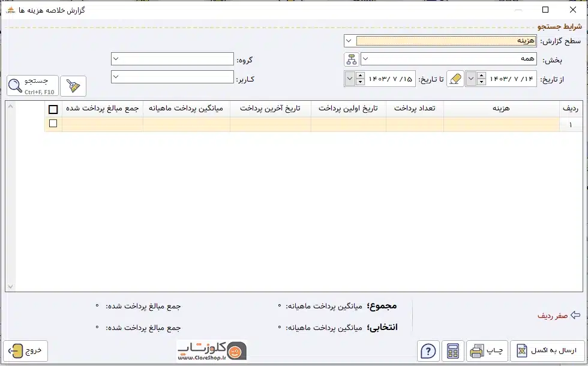Decrease از تاریخ with the down spinner
588x366 pixels.
(481, 82)
